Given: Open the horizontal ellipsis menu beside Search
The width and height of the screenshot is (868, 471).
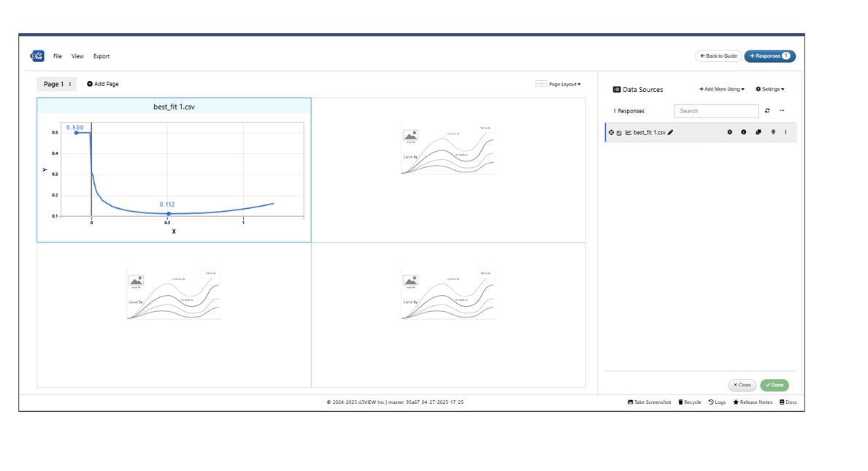Looking at the screenshot, I should [782, 111].
